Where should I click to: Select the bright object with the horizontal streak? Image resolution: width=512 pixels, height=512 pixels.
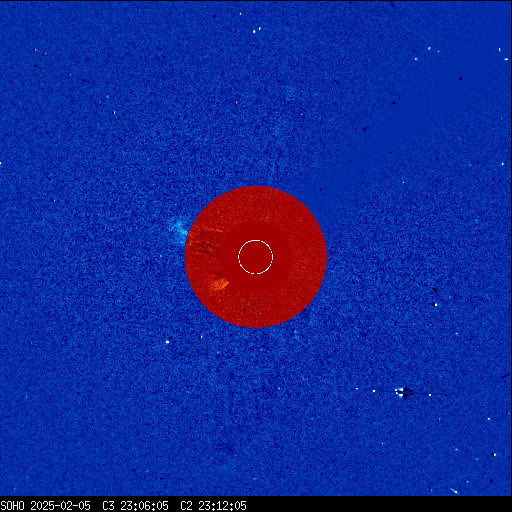404,392
